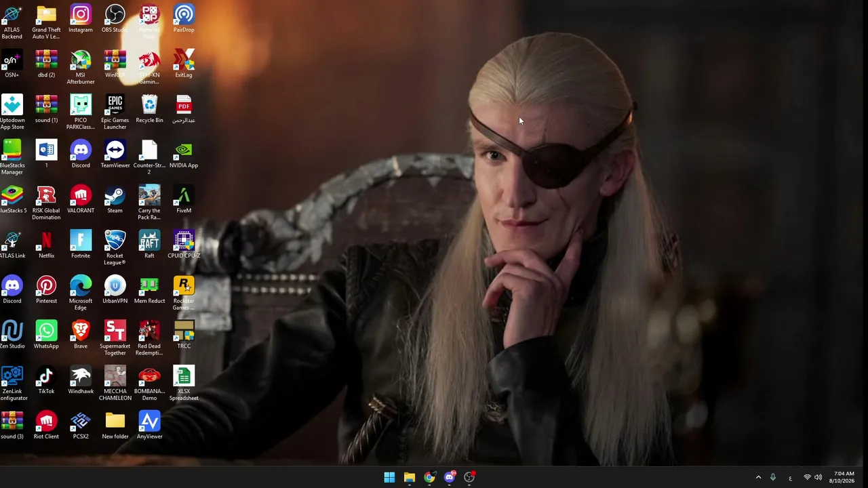The image size is (868, 488).
Task: Select the MECCHA CHAMELEON shortcut
Action: pos(115,384)
